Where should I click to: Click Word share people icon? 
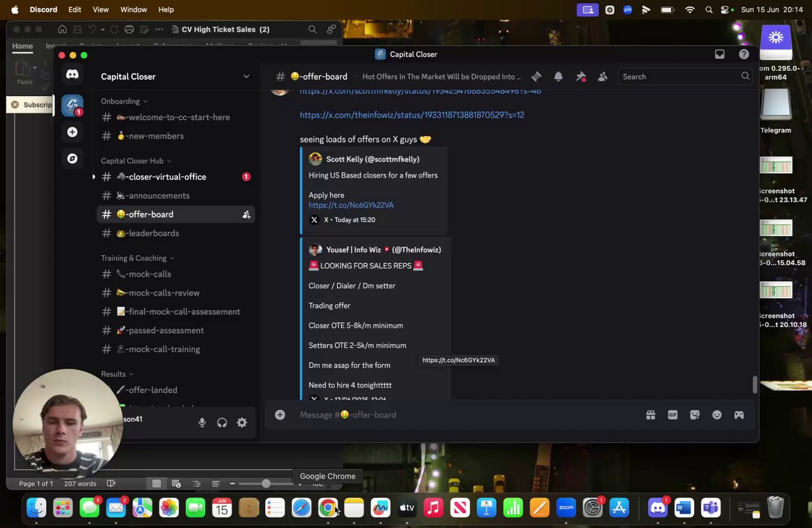point(331,29)
